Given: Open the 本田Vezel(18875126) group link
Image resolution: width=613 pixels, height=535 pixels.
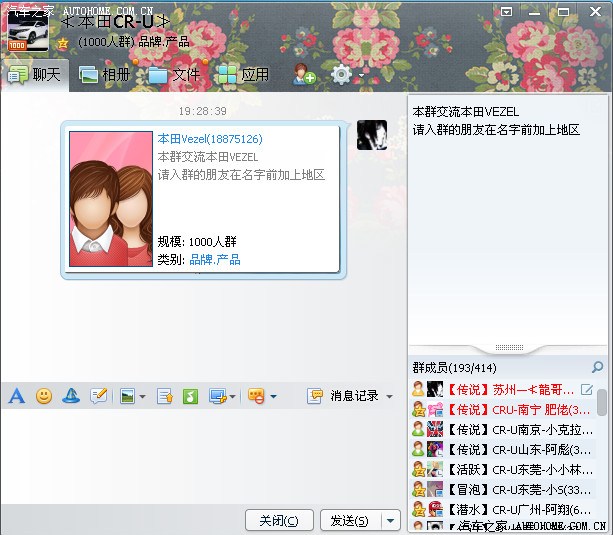Looking at the screenshot, I should [x=210, y=140].
